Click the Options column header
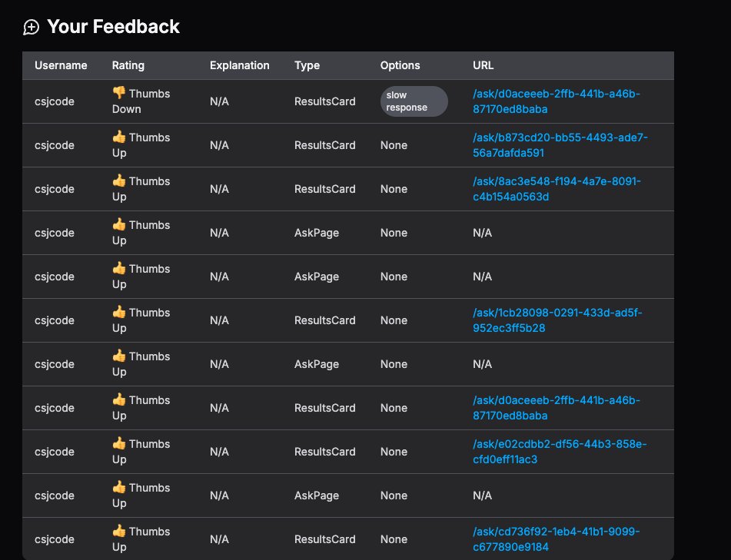The image size is (731, 560). 400,65
